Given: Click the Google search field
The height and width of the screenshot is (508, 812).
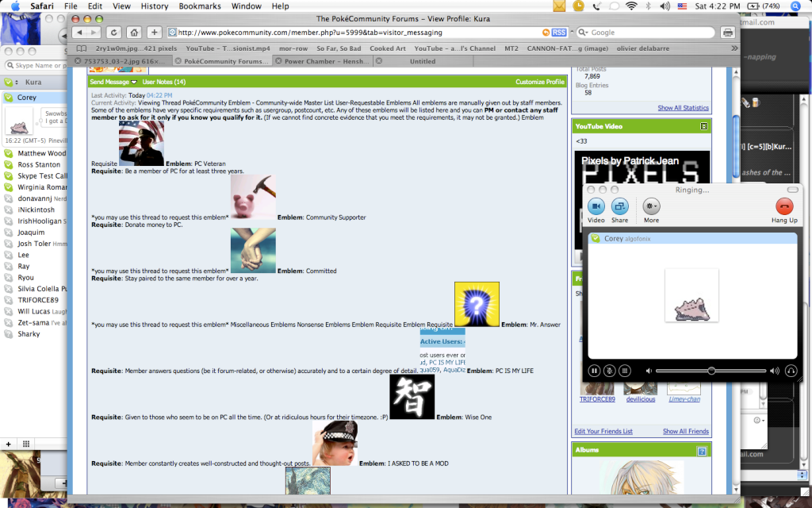Looking at the screenshot, I should pyautogui.click(x=645, y=32).
